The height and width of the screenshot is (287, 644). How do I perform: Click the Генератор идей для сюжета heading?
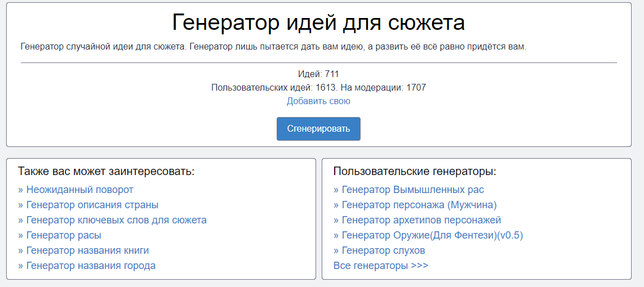[318, 23]
